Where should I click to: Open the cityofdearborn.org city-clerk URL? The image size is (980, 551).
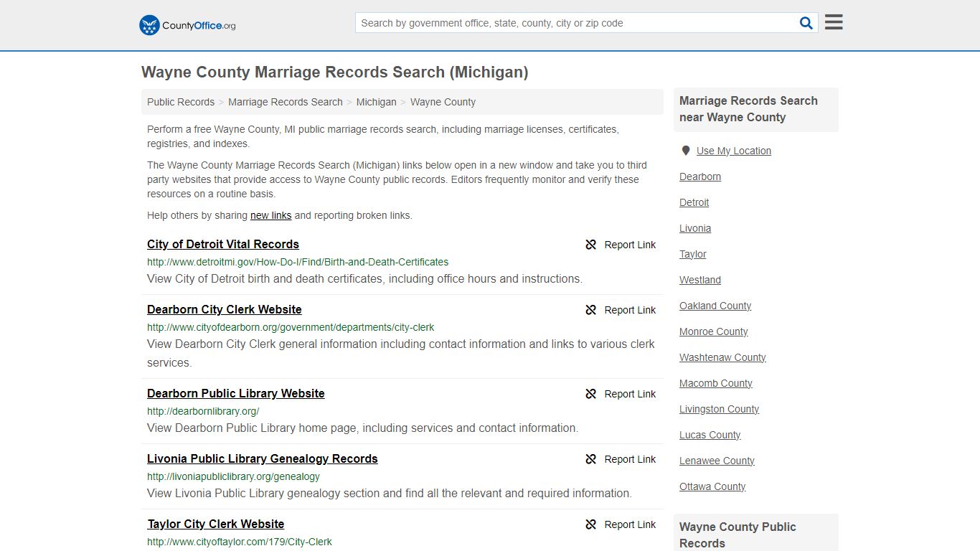click(x=291, y=327)
